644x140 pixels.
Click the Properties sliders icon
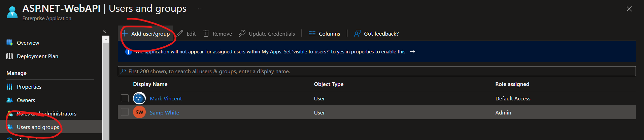pyautogui.click(x=9, y=87)
